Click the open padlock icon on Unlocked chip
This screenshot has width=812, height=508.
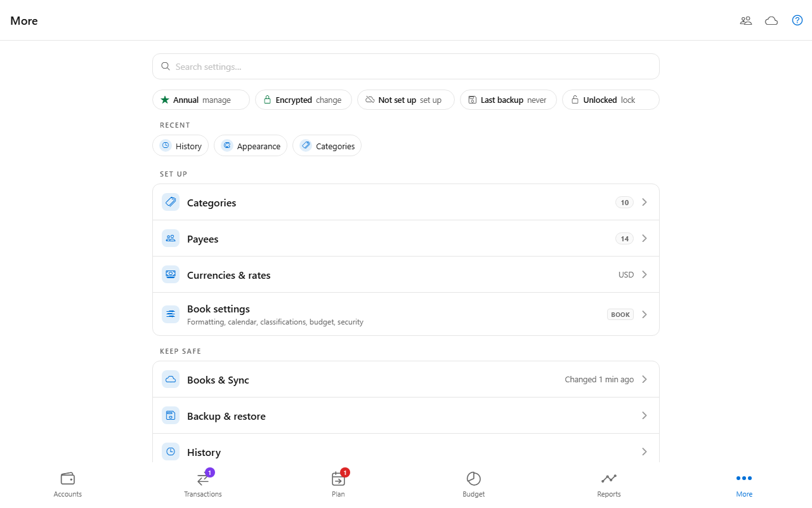point(575,100)
